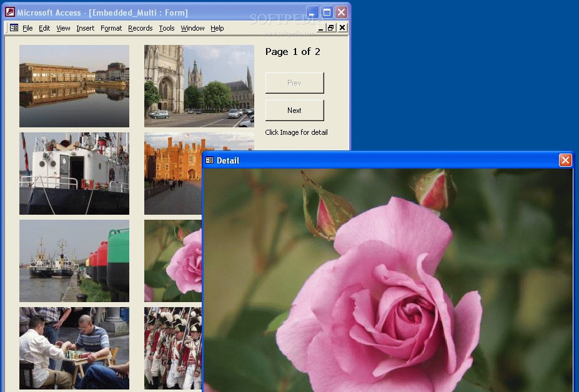Open the Edit menu
This screenshot has height=392, width=579.
pos(44,28)
